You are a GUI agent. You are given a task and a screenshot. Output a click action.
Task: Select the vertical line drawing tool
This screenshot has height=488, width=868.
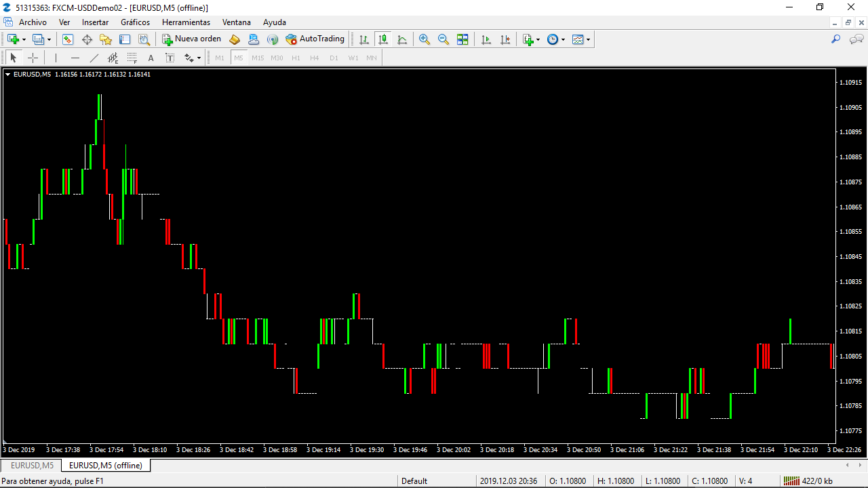pos(56,58)
